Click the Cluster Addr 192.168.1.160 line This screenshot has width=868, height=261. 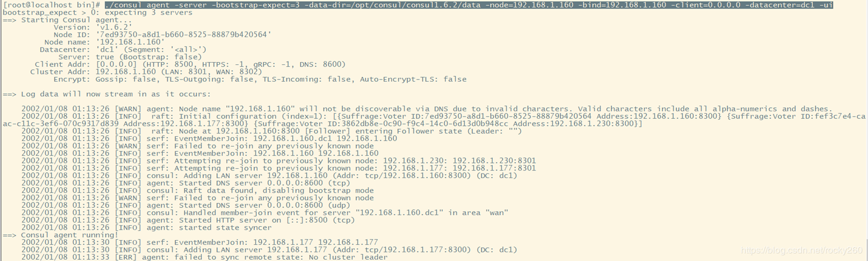coord(146,72)
